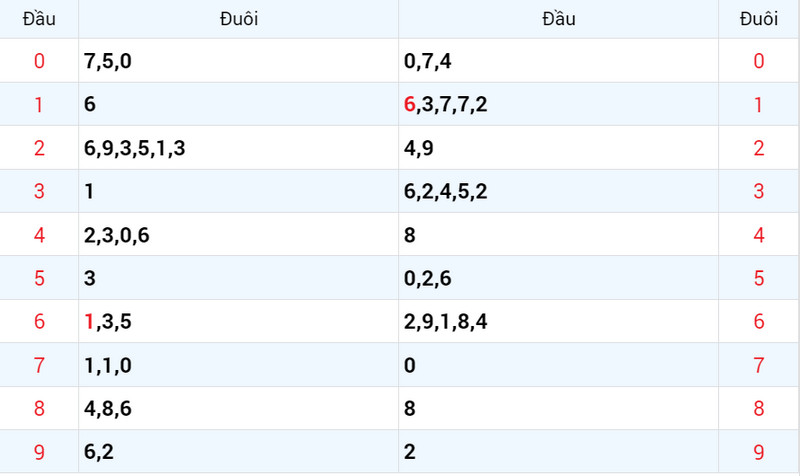Click the cell containing 2,9,1,8,4

pyautogui.click(x=558, y=321)
